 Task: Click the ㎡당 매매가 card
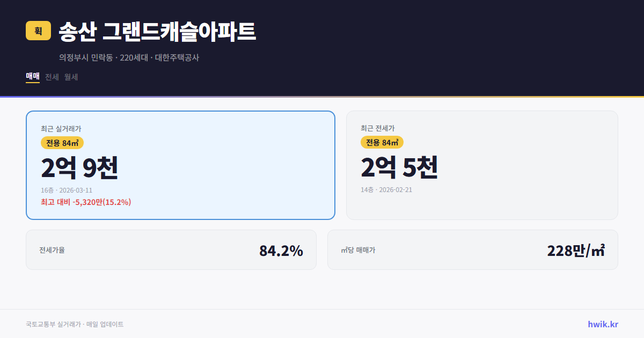tap(472, 249)
